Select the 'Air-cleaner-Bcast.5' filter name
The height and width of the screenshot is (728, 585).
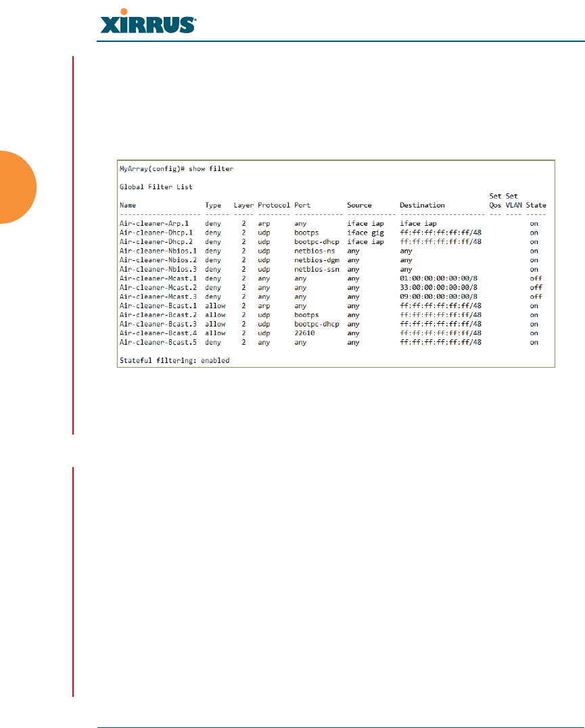158,342
